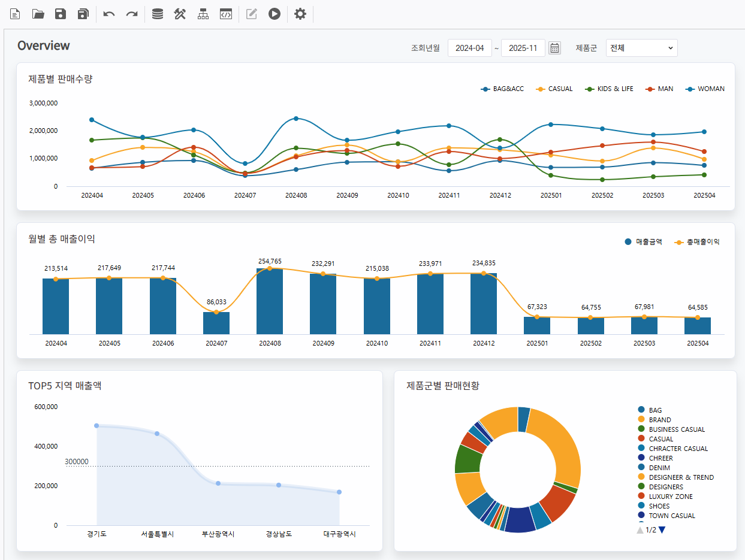Expand the 제품군 dropdown showing 전체
This screenshot has height=560, width=745.
641,48
